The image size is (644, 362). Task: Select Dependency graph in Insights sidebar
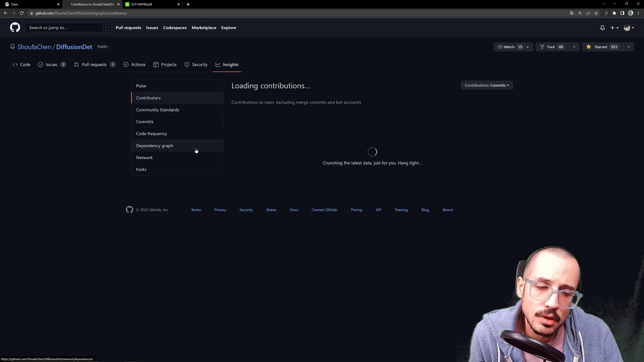[x=154, y=146]
